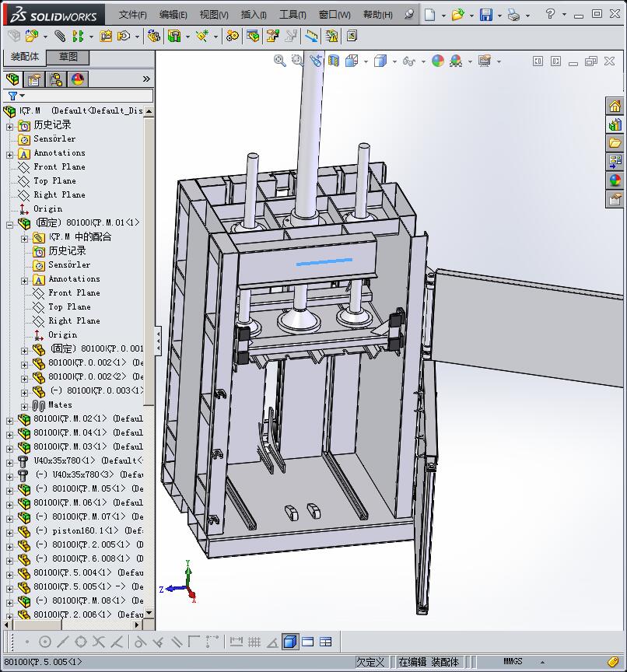Click the MMGS unit system in status bar

pyautogui.click(x=513, y=661)
